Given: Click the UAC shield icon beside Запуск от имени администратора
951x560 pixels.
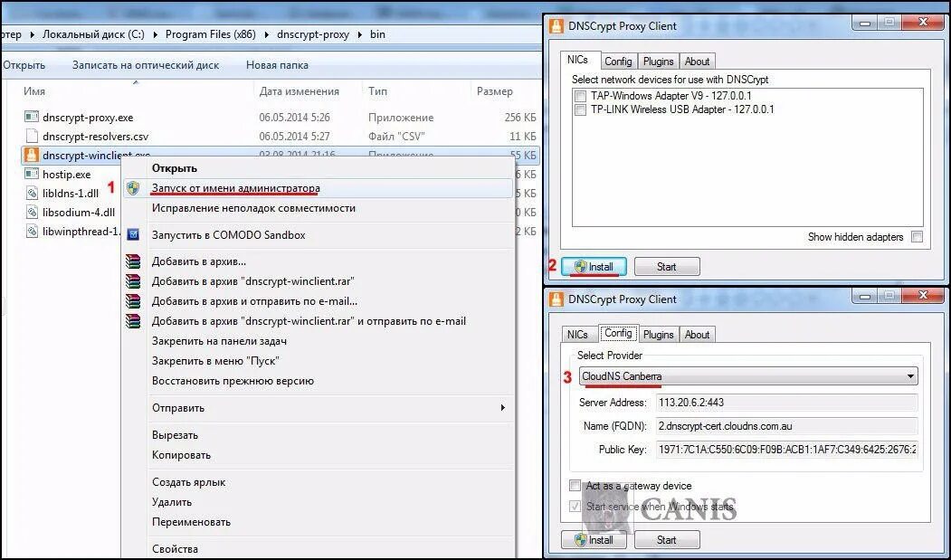Looking at the screenshot, I should click(x=133, y=188).
